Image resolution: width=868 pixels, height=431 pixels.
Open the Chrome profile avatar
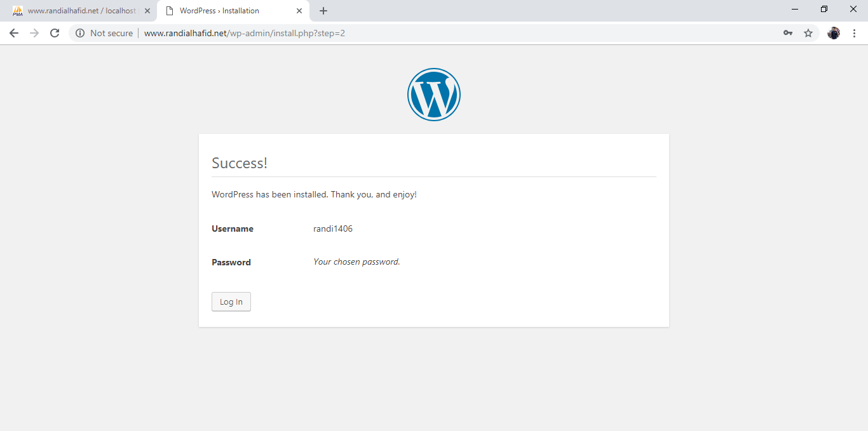(x=834, y=33)
